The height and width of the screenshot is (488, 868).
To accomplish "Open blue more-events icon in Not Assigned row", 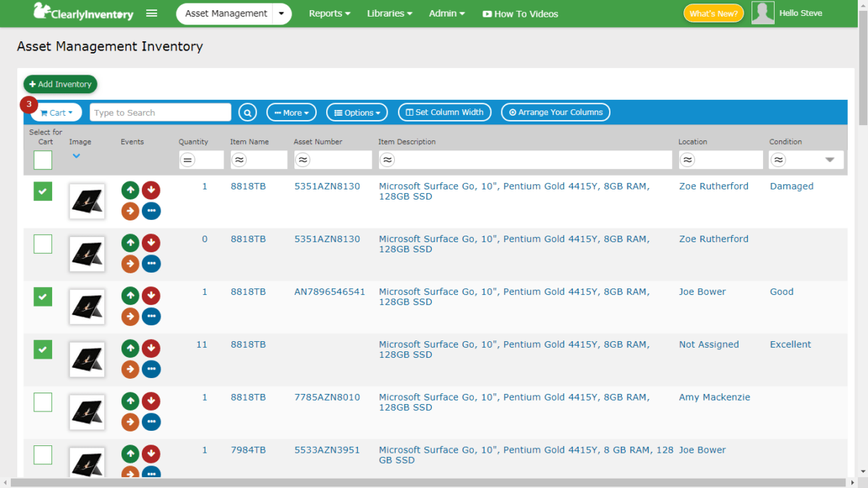I will (x=151, y=369).
